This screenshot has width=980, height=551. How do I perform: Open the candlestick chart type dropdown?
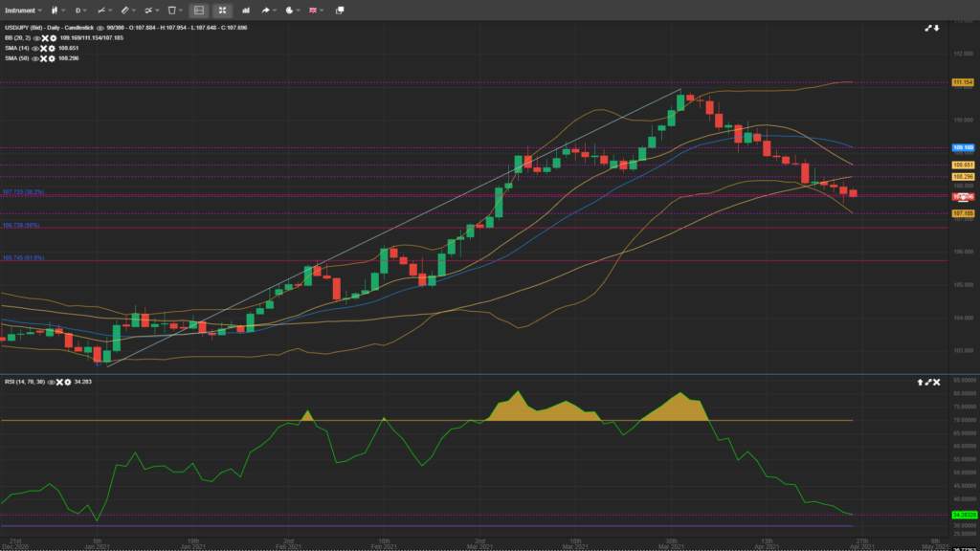pos(58,10)
